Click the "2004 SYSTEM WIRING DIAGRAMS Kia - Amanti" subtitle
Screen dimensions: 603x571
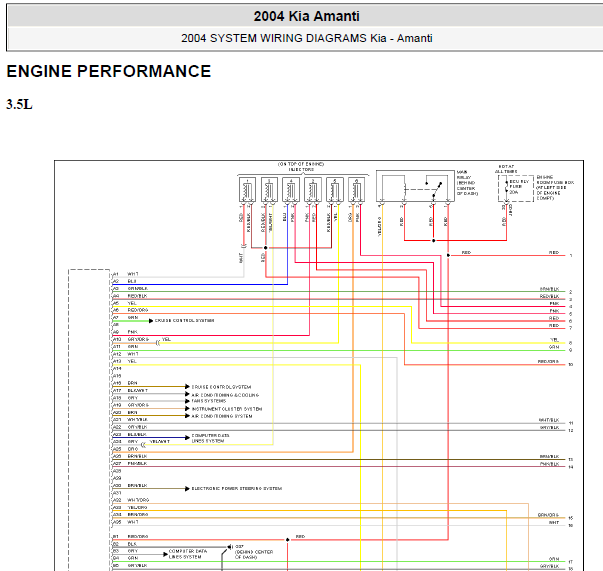306,38
